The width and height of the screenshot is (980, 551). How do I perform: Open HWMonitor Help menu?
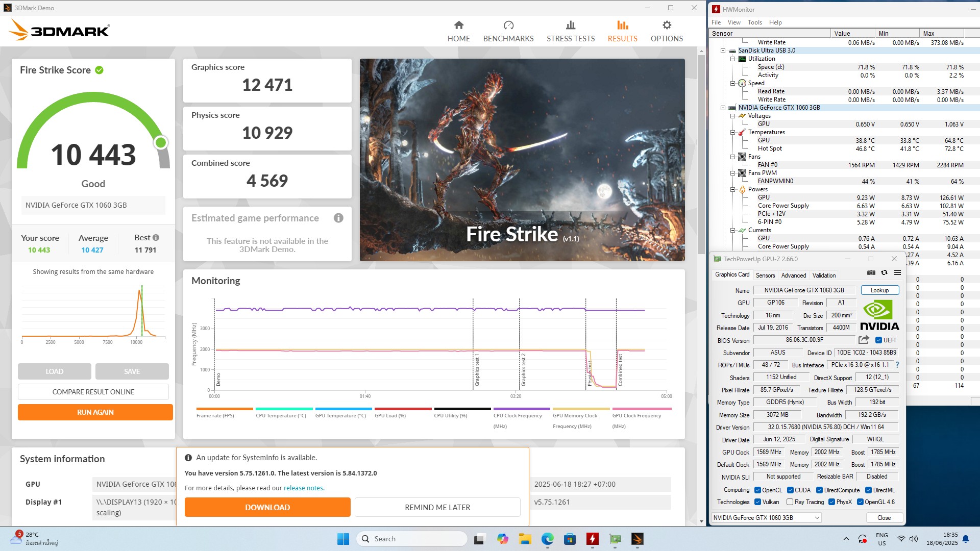point(775,22)
